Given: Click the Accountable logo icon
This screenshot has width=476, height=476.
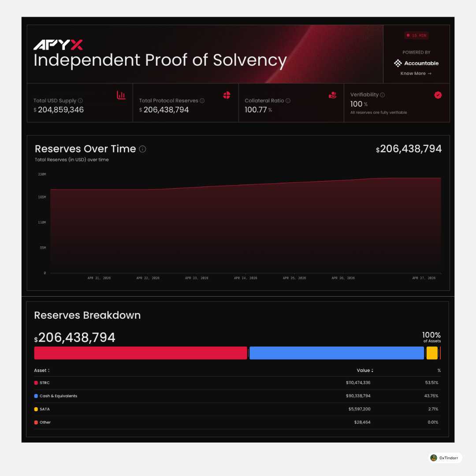Looking at the screenshot, I should click(x=398, y=63).
